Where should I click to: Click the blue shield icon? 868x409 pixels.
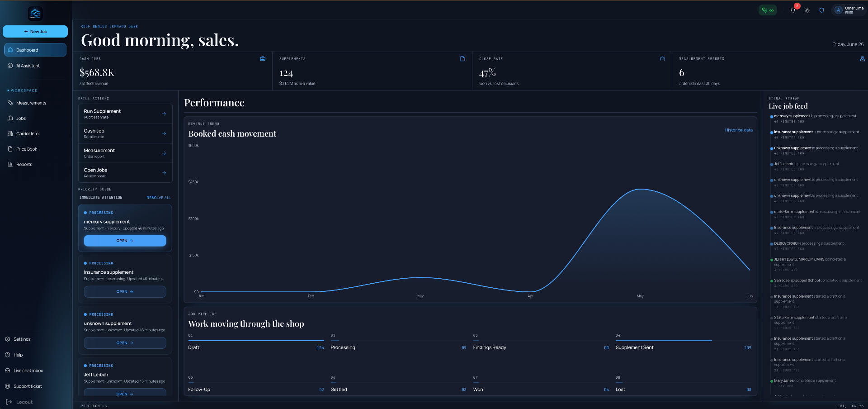click(821, 10)
